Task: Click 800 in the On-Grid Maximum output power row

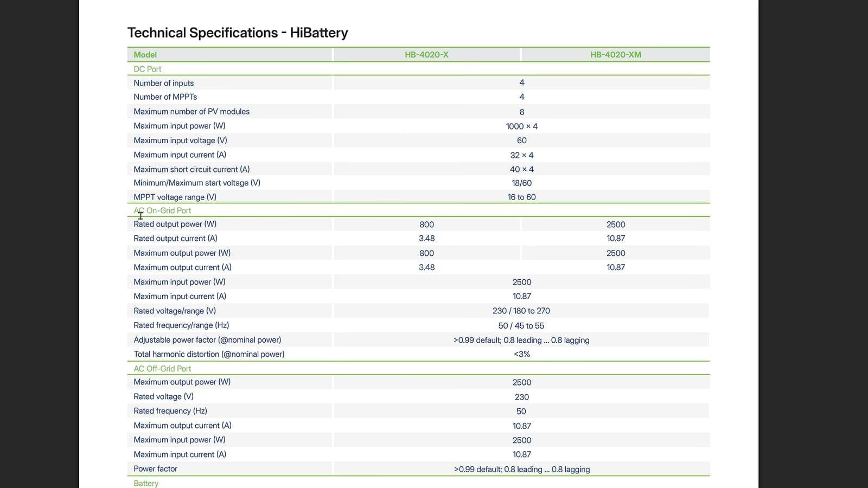Action: tap(427, 253)
